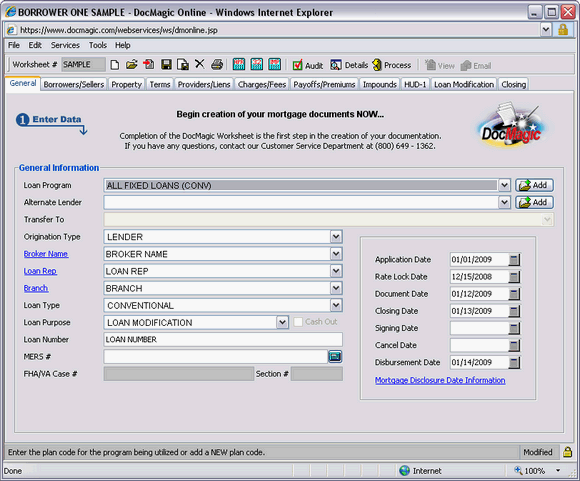This screenshot has width=580, height=481.
Task: Switch to the Property tab
Action: (127, 84)
